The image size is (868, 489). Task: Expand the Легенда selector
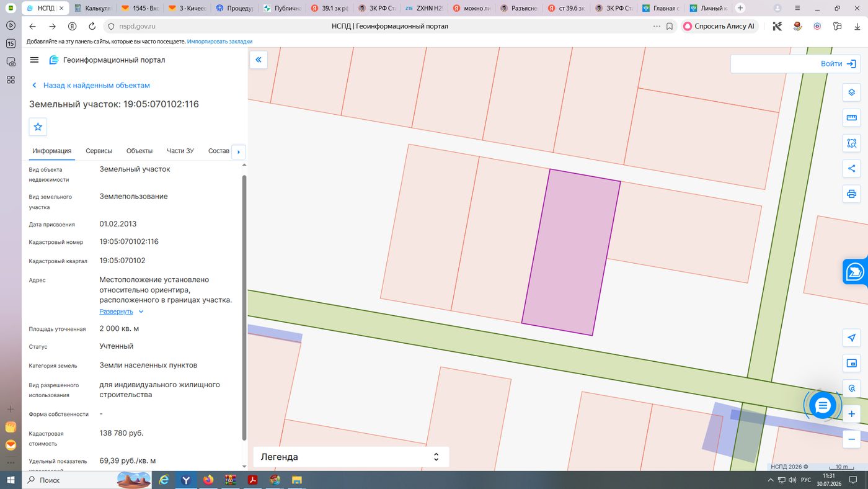[351, 457]
